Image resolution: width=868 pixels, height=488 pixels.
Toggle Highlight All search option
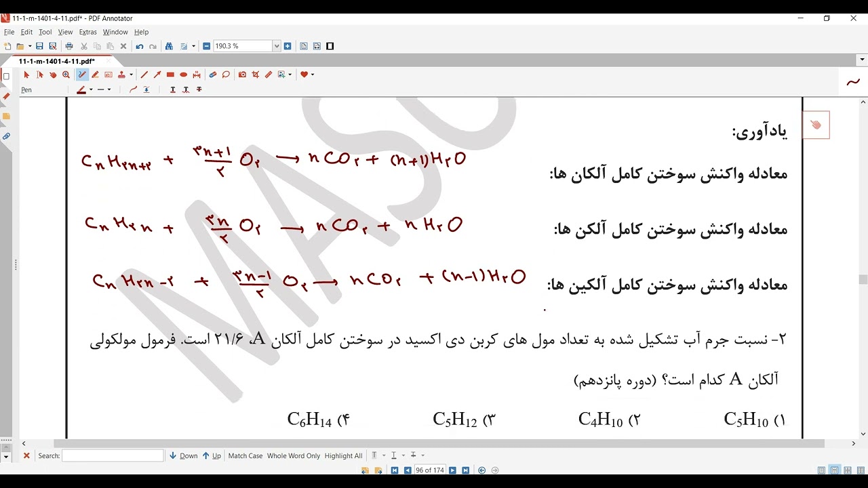(x=343, y=456)
